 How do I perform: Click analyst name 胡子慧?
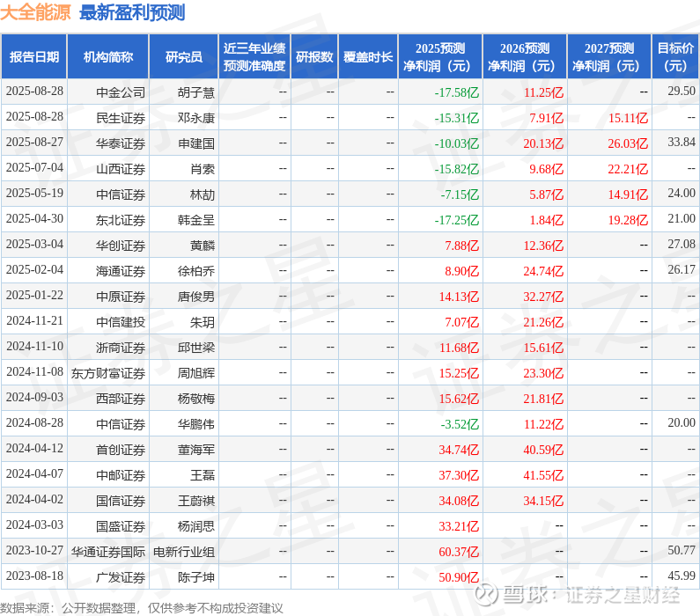[x=196, y=92]
